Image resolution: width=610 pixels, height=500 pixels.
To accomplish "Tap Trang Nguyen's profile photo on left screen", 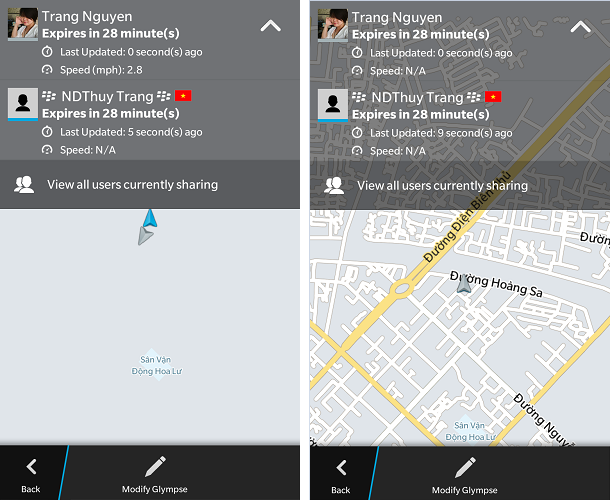I will pos(23,24).
